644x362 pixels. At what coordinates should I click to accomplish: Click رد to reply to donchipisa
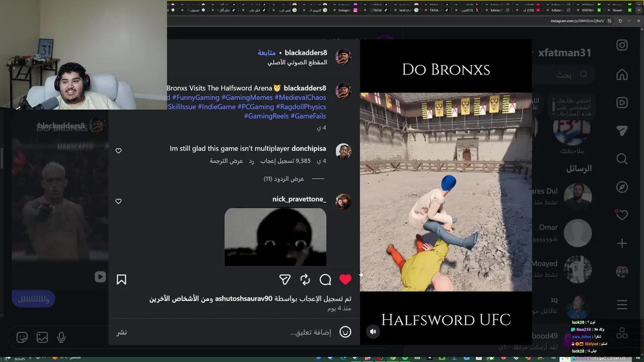251,161
